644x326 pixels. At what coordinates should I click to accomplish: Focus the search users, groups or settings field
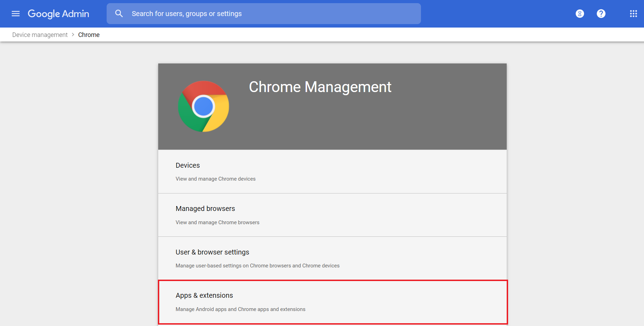[272, 14]
